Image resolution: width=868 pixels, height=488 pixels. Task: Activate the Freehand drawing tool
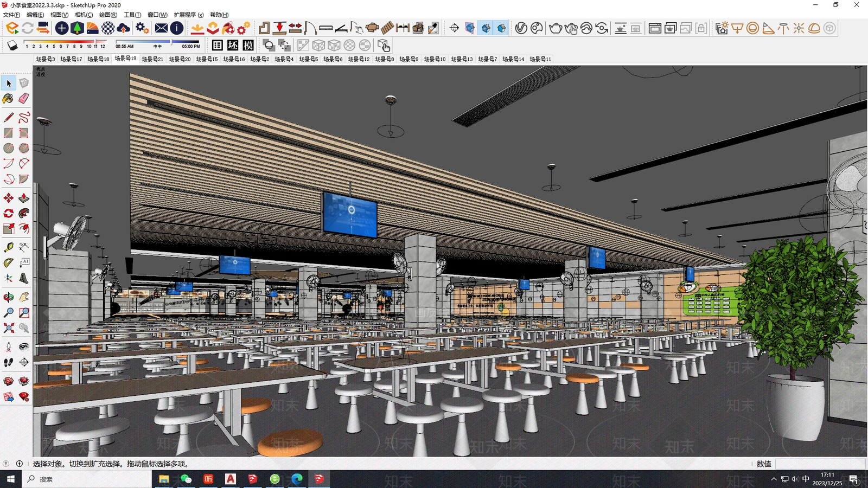pos(24,117)
